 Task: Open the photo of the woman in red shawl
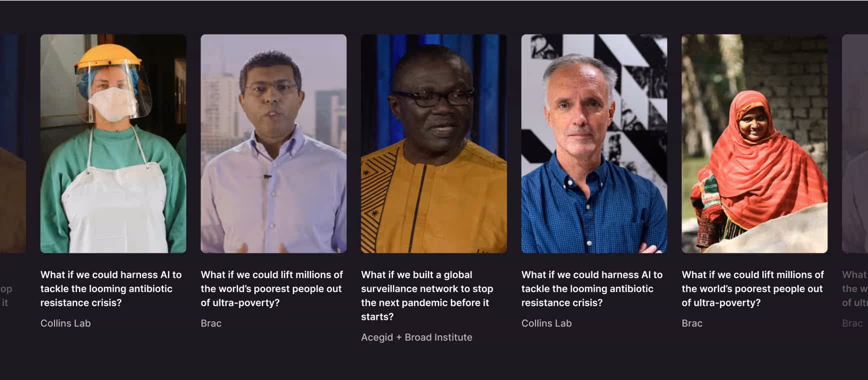tap(754, 143)
